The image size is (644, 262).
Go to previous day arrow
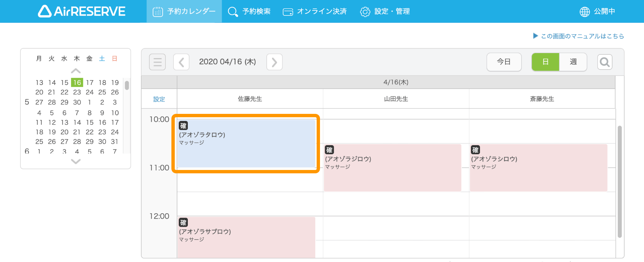[181, 62]
